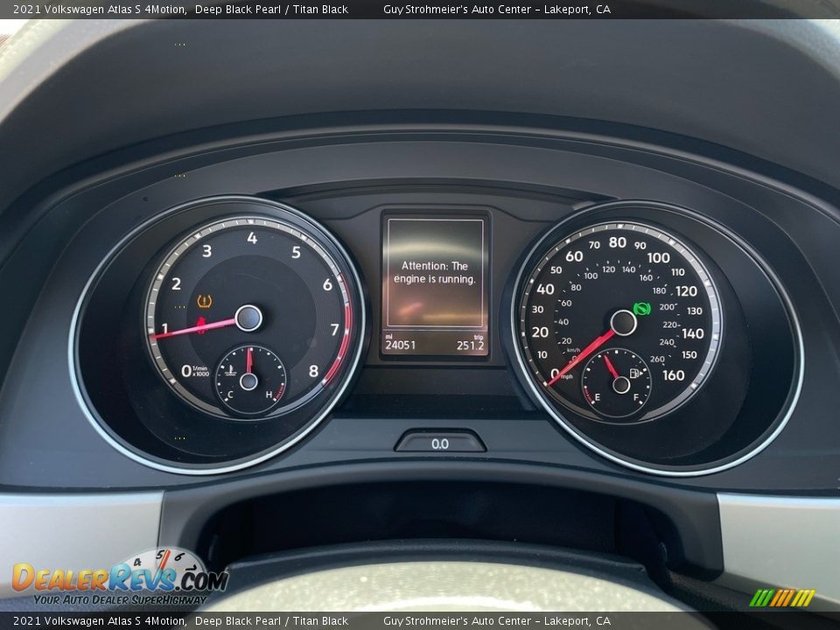Screen dimensions: 840x630
Task: Push the 0.0 trip reset button
Action: click(440, 443)
